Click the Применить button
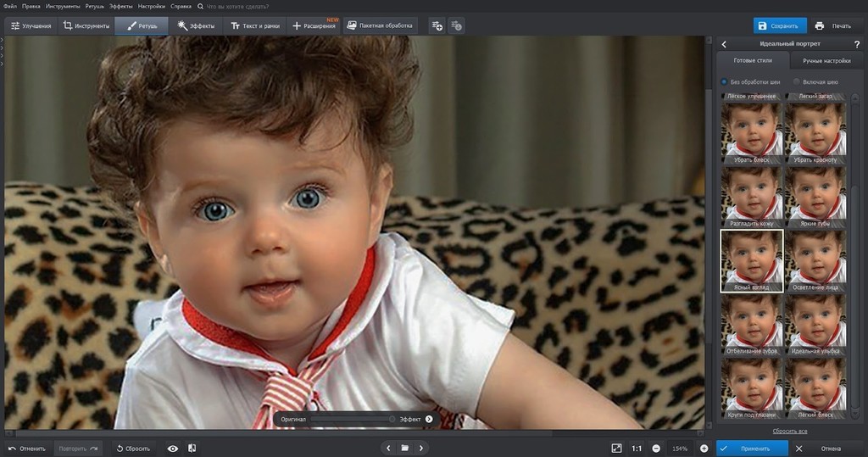The image size is (868, 457). pyautogui.click(x=751, y=448)
